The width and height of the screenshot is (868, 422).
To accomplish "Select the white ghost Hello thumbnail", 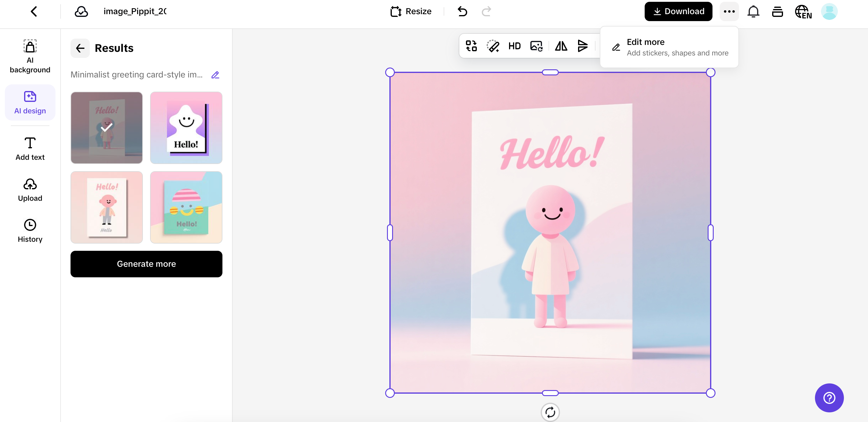I will pos(186,128).
